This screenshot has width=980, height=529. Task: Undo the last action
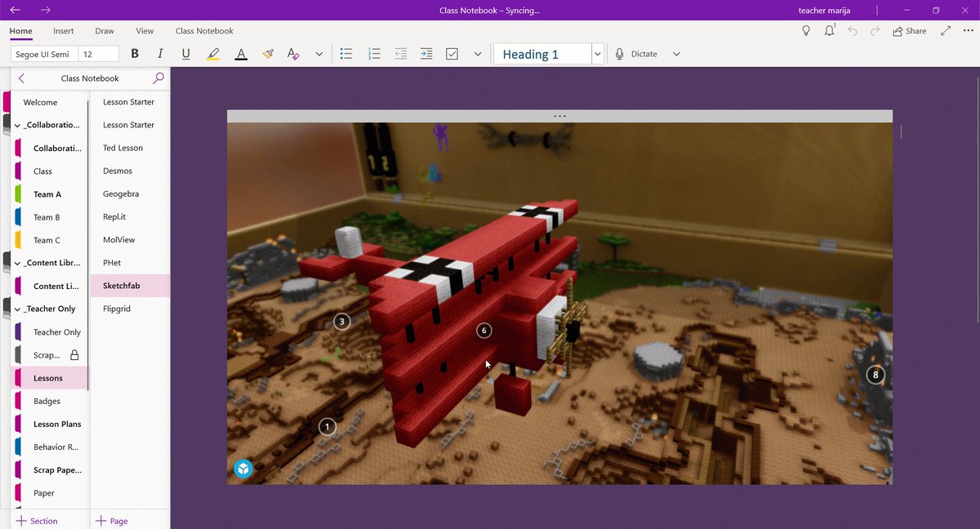tap(853, 31)
